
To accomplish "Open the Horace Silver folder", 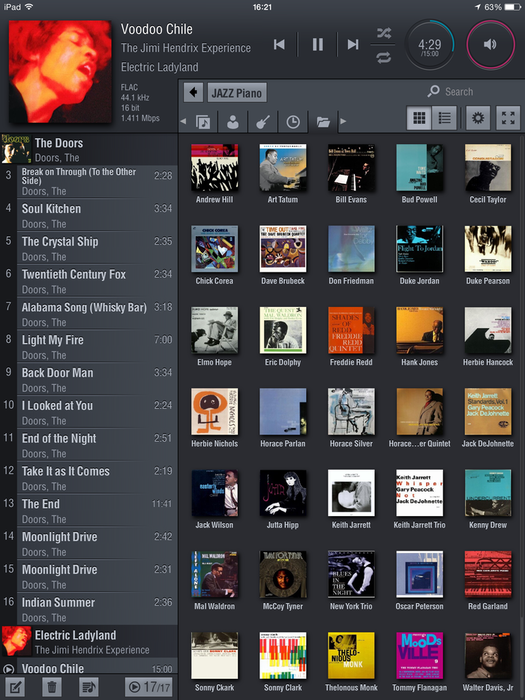I will pos(351,418).
